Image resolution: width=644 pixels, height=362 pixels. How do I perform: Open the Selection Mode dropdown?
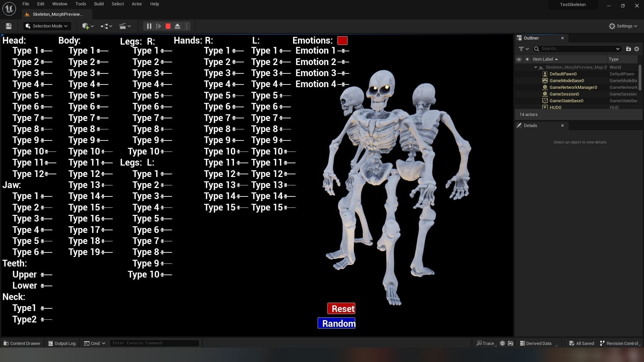[x=47, y=26]
